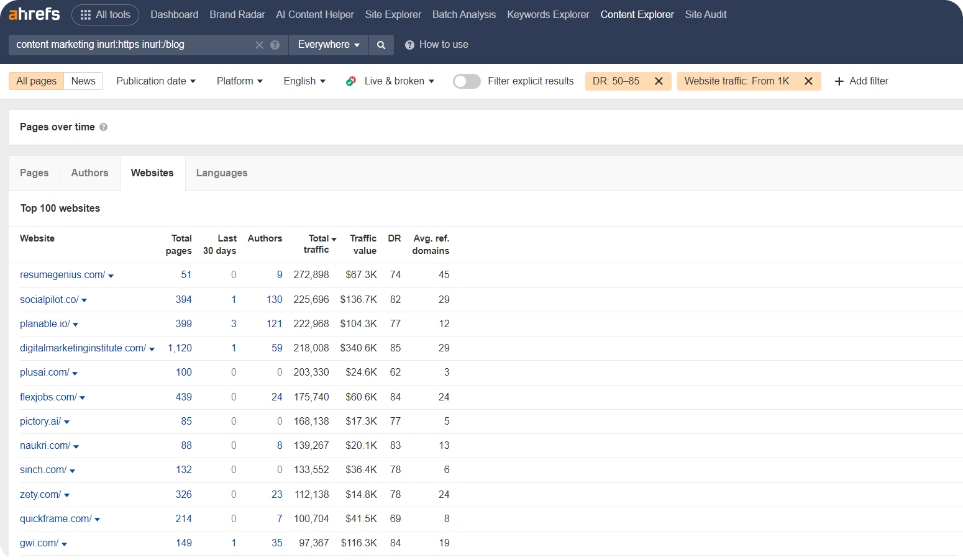This screenshot has height=560, width=963.
Task: Open flexjobs.com total pages 439
Action: [183, 397]
